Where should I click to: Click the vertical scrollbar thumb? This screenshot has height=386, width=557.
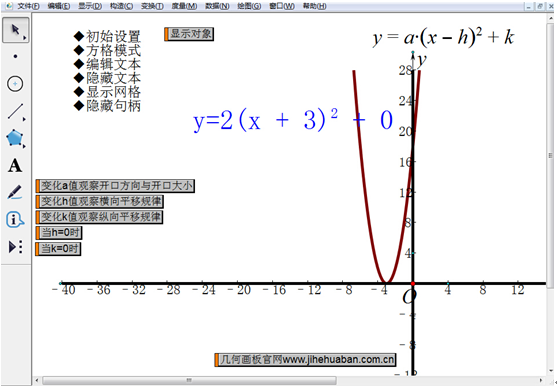pos(550,156)
